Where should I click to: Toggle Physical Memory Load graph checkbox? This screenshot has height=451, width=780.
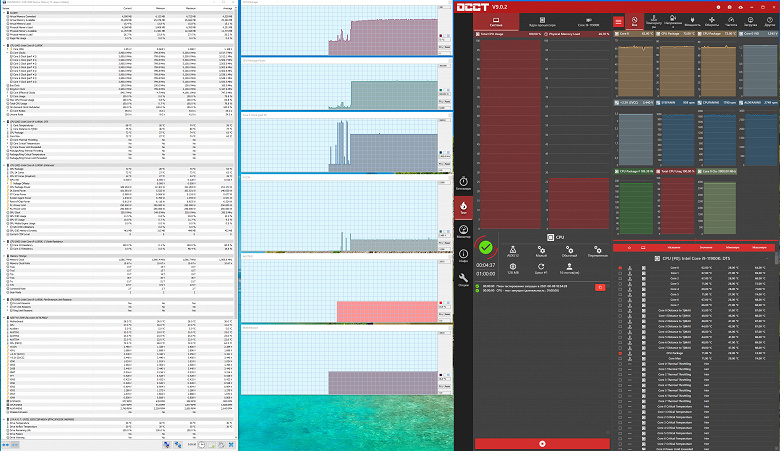pos(546,34)
